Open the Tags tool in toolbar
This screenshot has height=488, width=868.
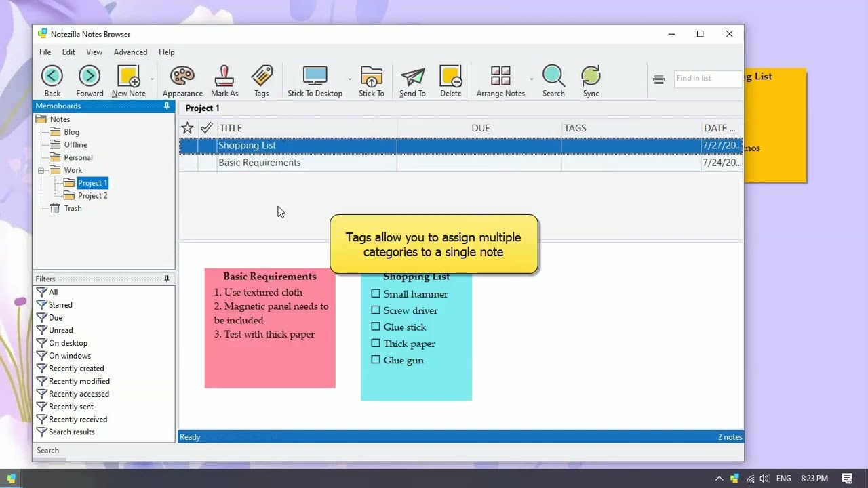(262, 81)
